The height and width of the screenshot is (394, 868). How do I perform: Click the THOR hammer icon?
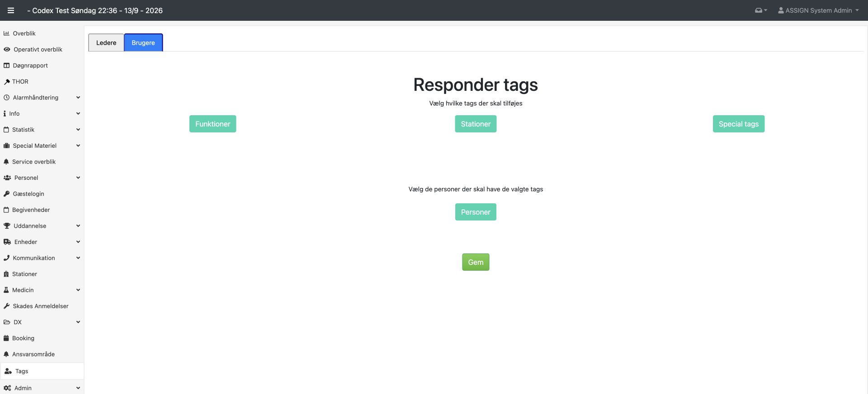click(x=6, y=82)
